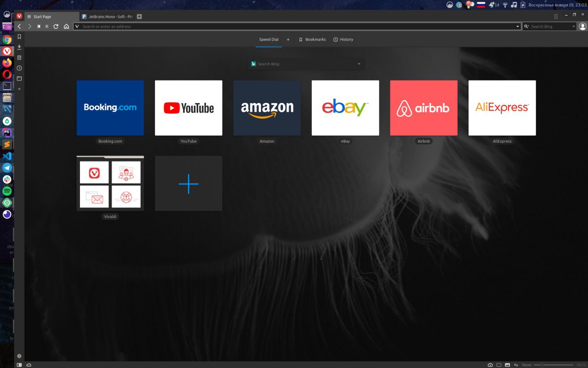Toggle tab tiling in status bar
The image size is (588, 368).
coord(499,365)
